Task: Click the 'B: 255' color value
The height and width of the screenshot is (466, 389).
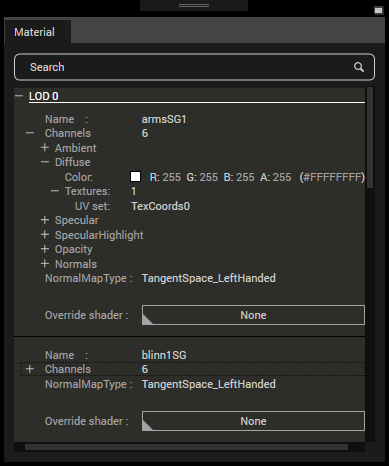Action: pyautogui.click(x=239, y=177)
